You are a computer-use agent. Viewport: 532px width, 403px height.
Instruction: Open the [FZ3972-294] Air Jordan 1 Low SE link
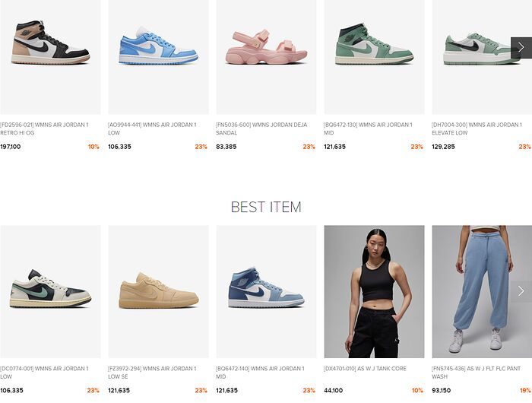(152, 373)
